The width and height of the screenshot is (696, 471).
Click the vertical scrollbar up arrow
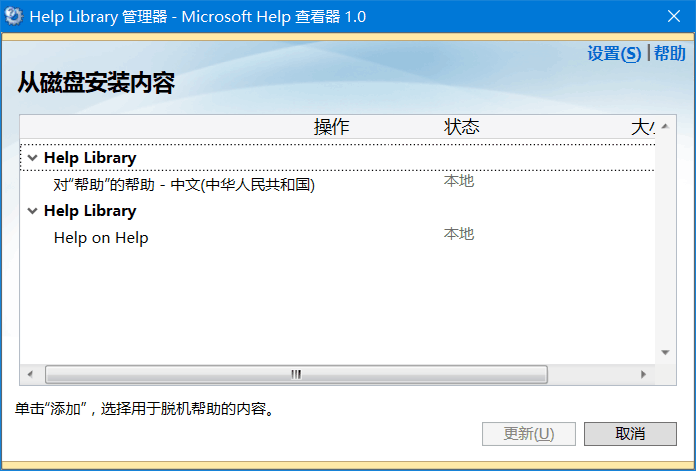(665, 127)
